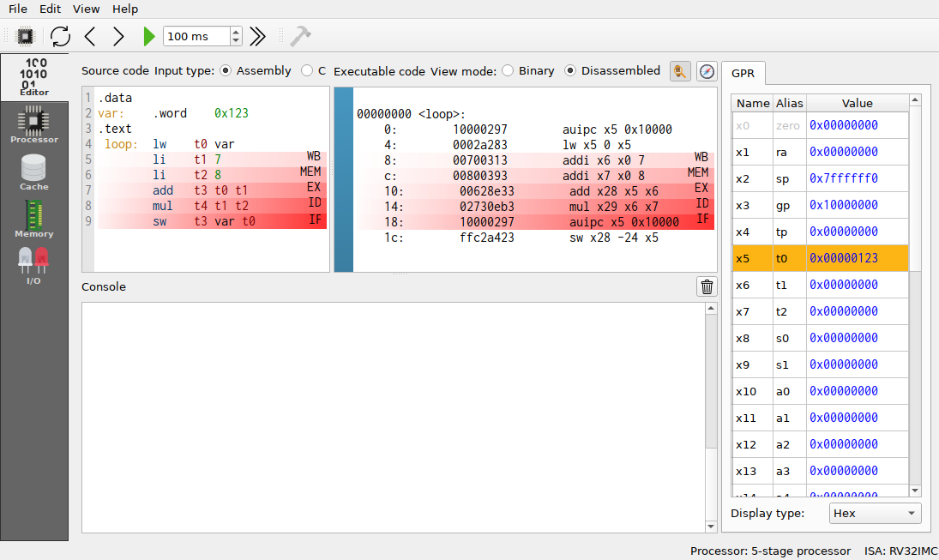The height and width of the screenshot is (560, 939).
Task: Click the x1 ra register row name
Action: pyautogui.click(x=752, y=152)
